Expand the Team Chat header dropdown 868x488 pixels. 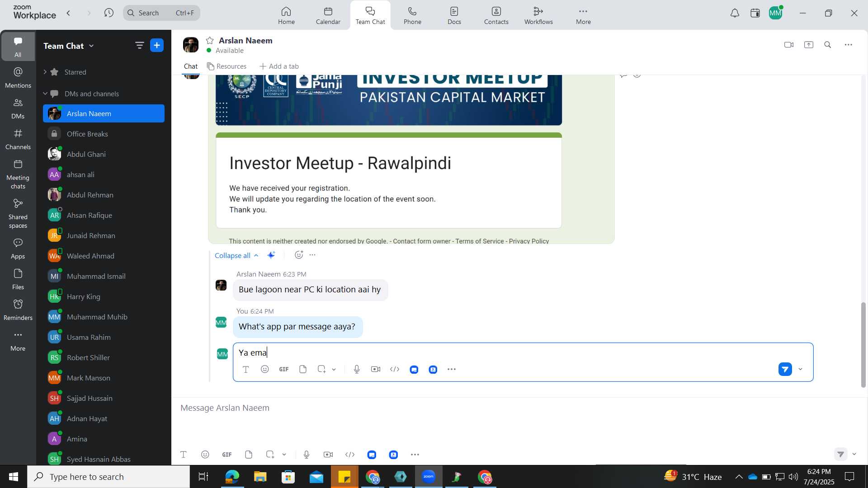coord(91,46)
